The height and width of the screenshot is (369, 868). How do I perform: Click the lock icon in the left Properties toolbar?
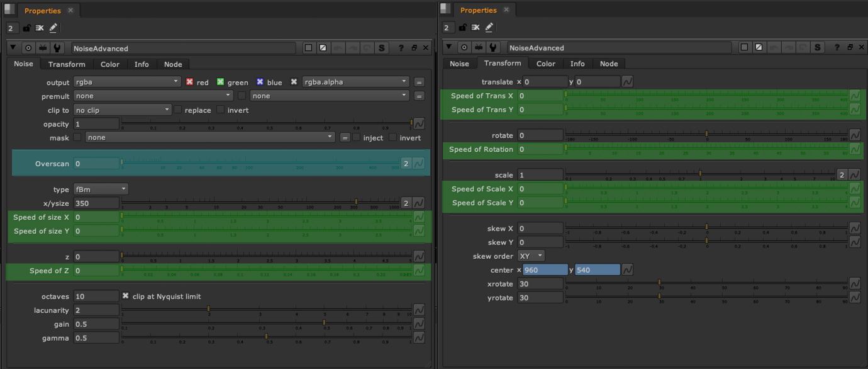click(x=26, y=28)
